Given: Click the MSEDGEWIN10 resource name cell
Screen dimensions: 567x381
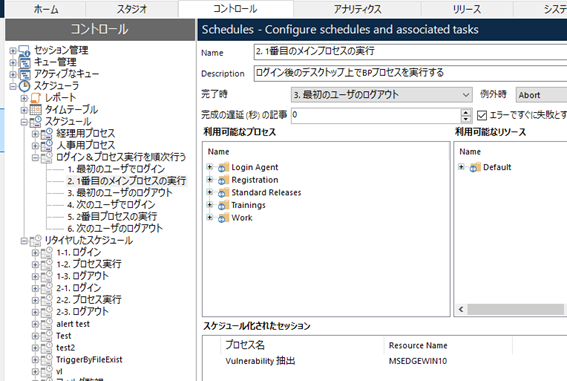Looking at the screenshot, I should coord(418,361).
